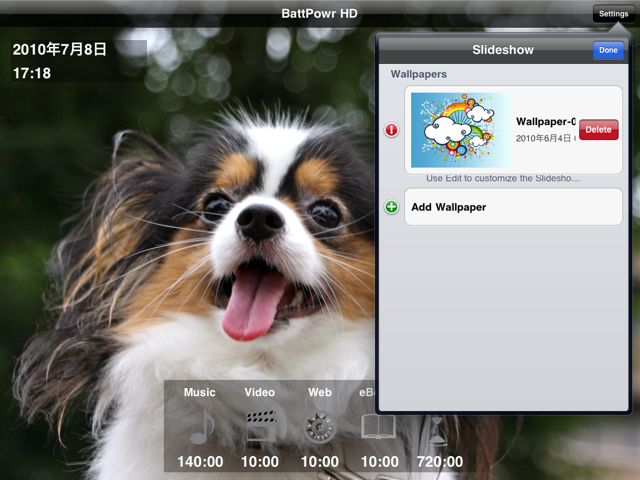Click the BattPowr HD title
This screenshot has height=480, width=640.
(320, 13)
